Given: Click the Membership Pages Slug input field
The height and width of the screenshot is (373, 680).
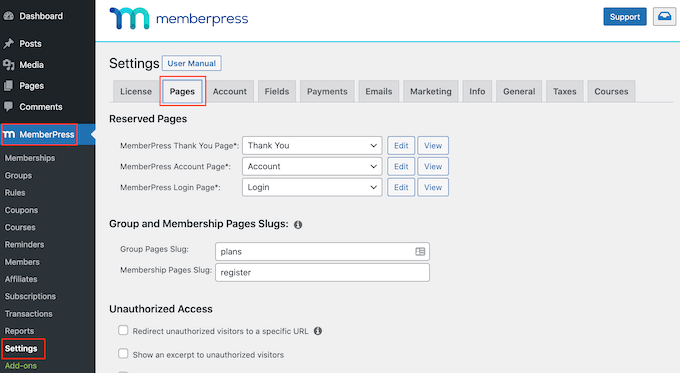Looking at the screenshot, I should (322, 272).
